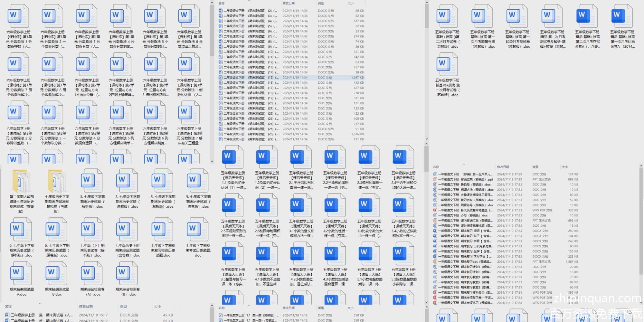Click 名称 header in 一年级语文下册 list
Viewport: 644px width, 322px height.
436,167
